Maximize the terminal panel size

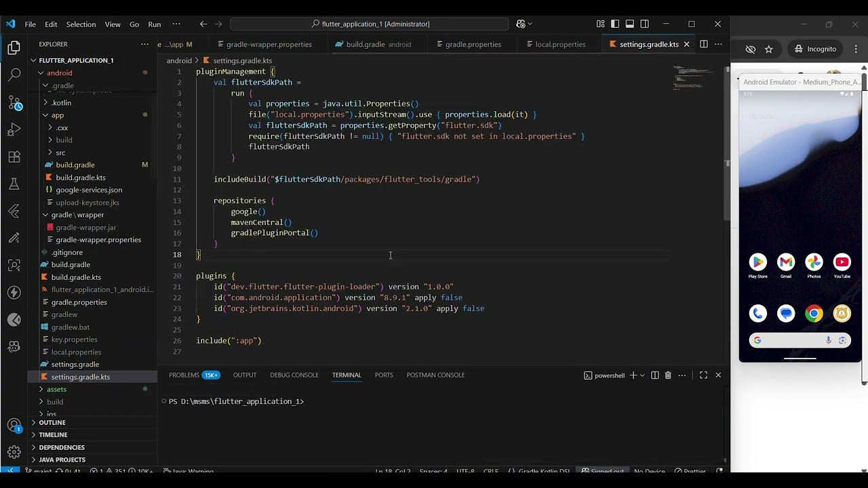[x=704, y=375]
